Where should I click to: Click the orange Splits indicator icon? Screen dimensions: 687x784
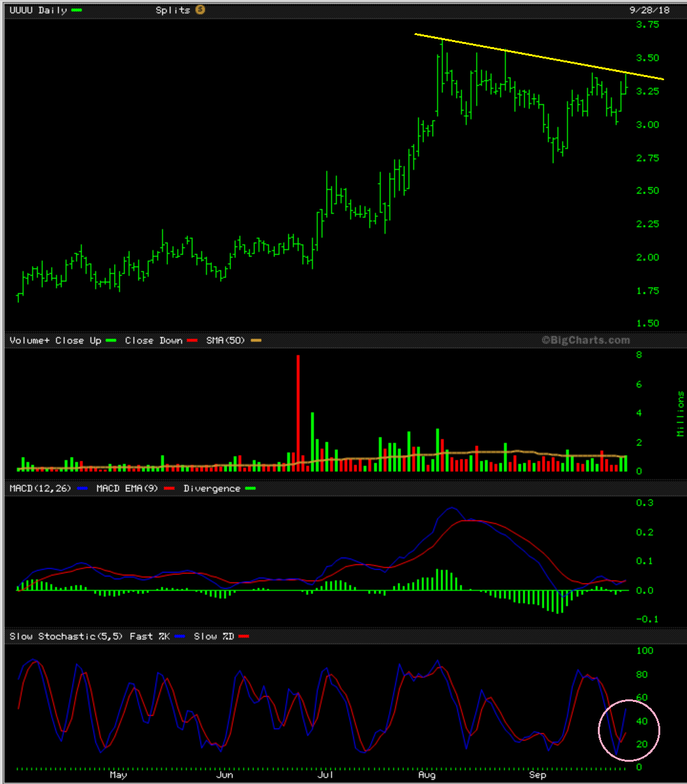(x=200, y=10)
